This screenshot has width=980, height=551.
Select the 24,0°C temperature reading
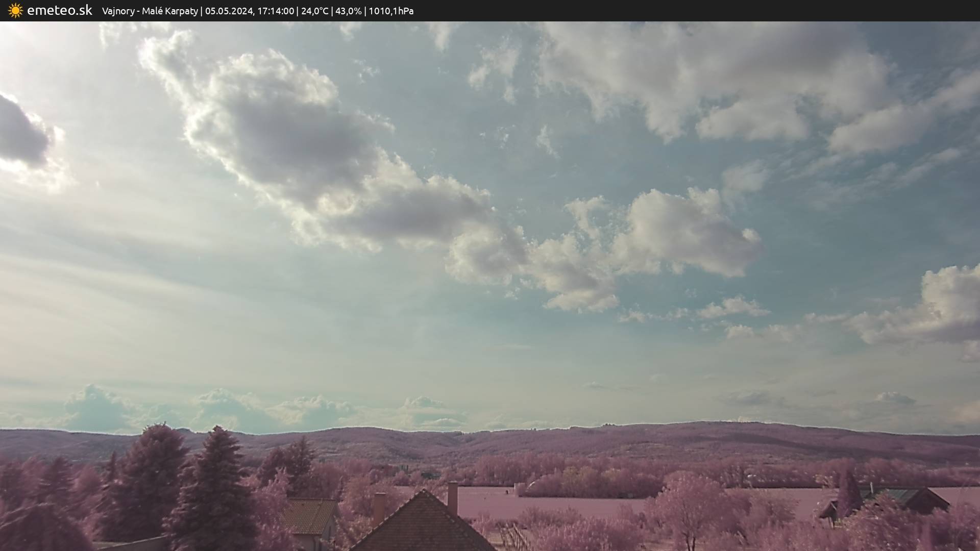tap(314, 11)
